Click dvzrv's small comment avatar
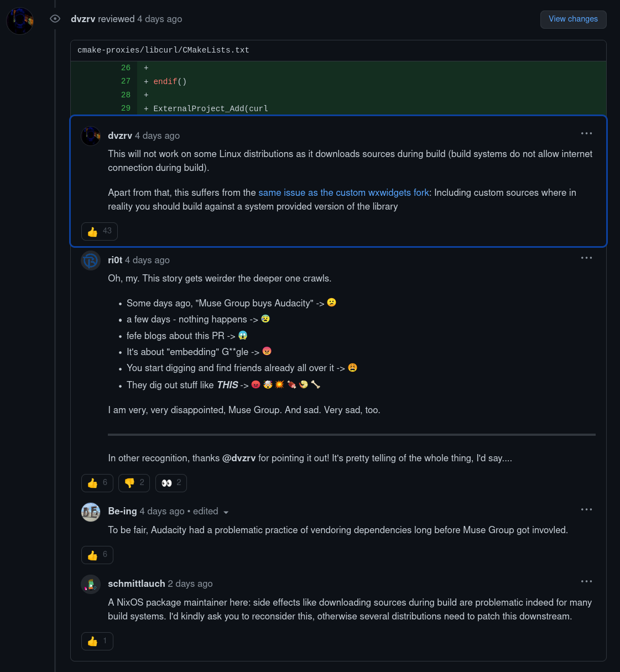The image size is (620, 672). click(91, 136)
